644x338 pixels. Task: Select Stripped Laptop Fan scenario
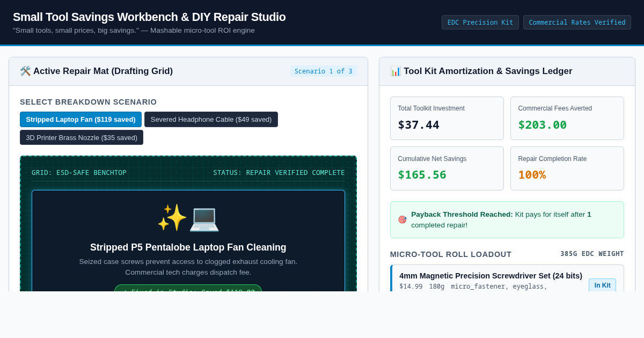click(80, 119)
